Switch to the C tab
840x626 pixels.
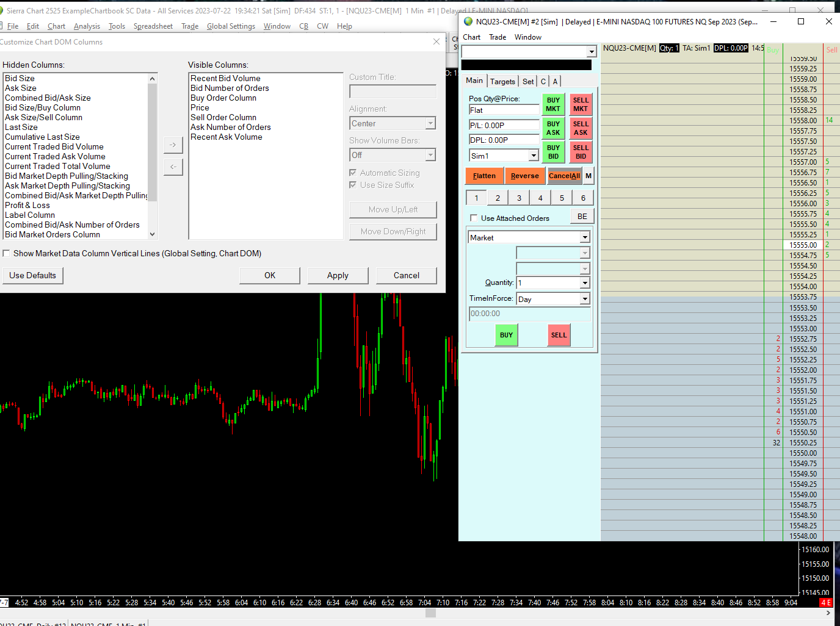(x=543, y=81)
